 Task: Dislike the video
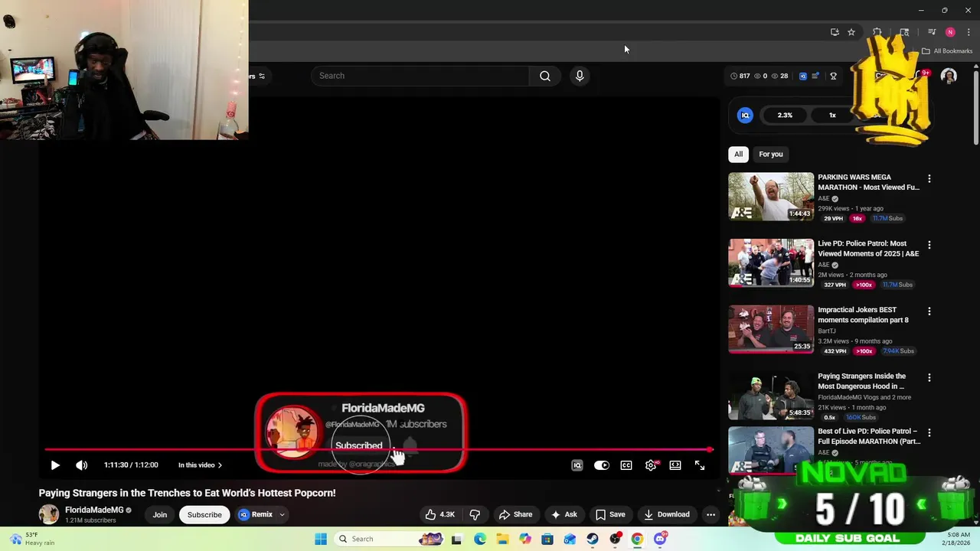tap(475, 514)
